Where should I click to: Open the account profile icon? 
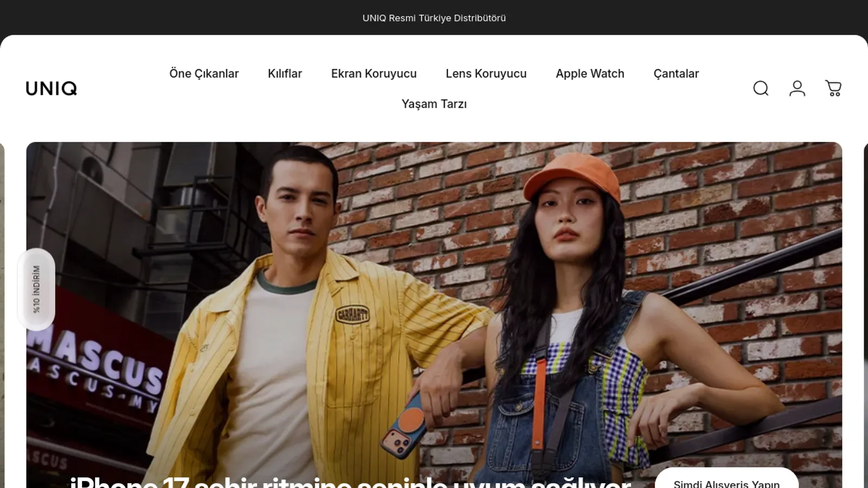[797, 88]
